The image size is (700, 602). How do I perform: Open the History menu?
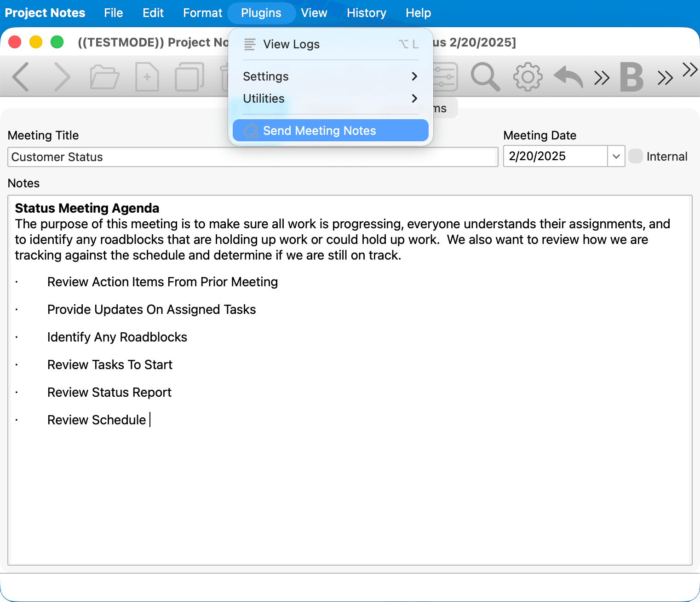coord(367,13)
